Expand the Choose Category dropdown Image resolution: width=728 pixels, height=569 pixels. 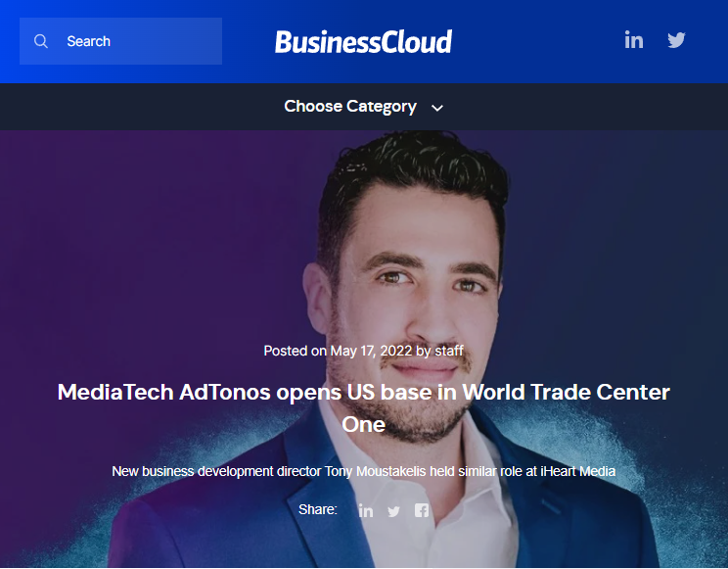tap(364, 107)
